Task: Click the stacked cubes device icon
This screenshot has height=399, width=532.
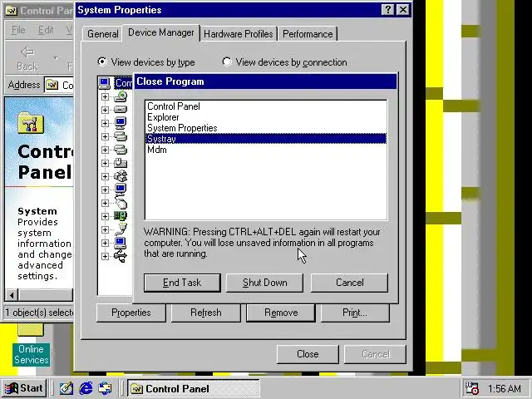Action: [x=121, y=176]
